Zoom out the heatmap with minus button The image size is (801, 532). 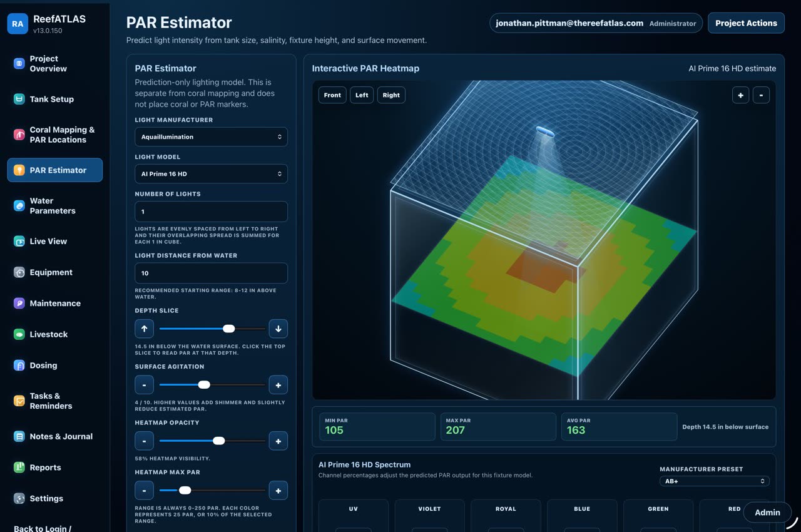pyautogui.click(x=761, y=95)
